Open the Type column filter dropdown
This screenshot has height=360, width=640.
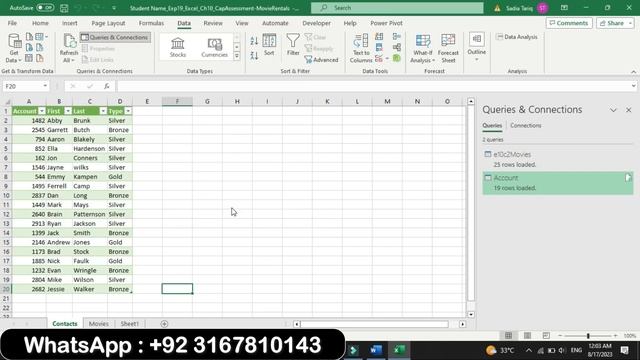pyautogui.click(x=128, y=111)
